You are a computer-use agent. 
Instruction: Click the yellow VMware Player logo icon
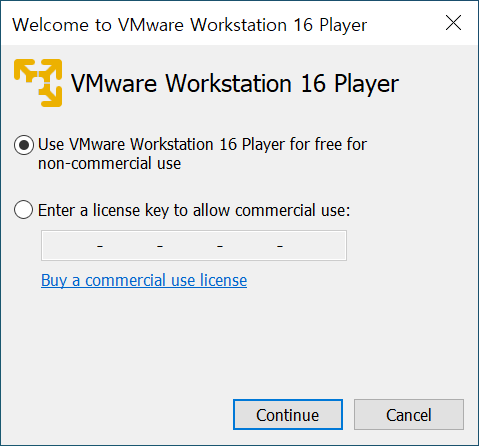point(38,83)
